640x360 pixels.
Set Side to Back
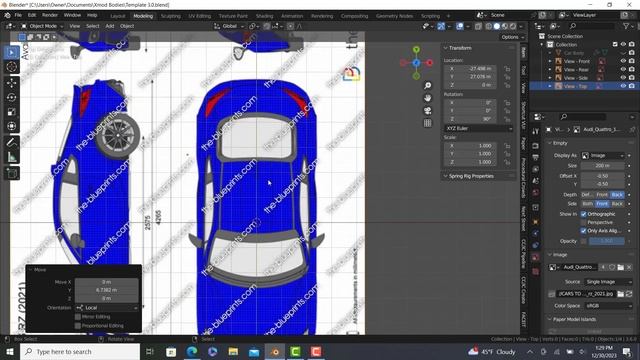(x=617, y=204)
